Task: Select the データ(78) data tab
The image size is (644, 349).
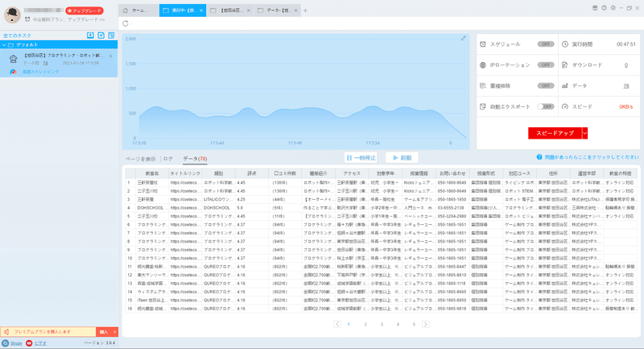Action: point(195,159)
